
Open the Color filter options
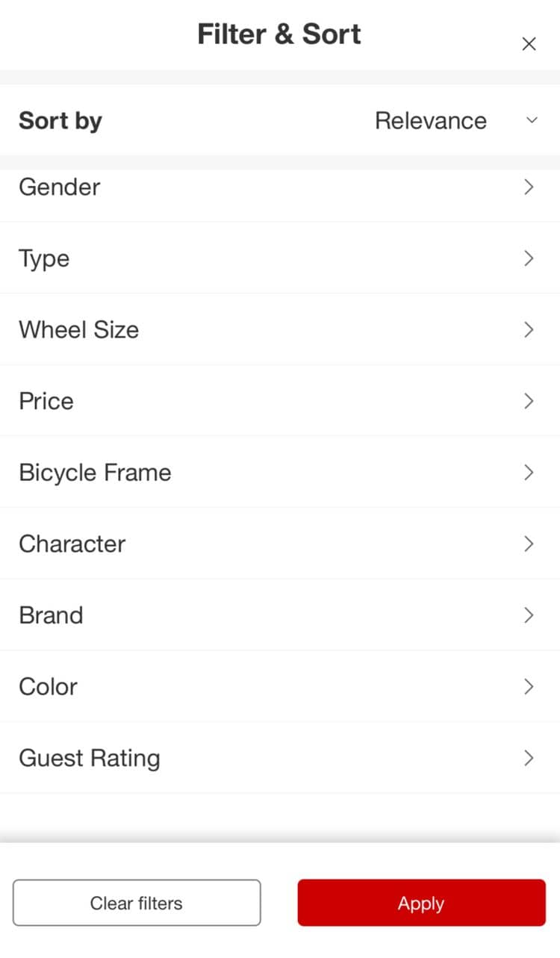[49, 687]
